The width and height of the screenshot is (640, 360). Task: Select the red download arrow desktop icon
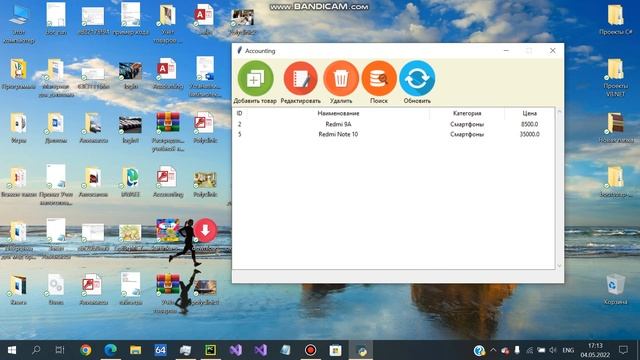pos(205,230)
